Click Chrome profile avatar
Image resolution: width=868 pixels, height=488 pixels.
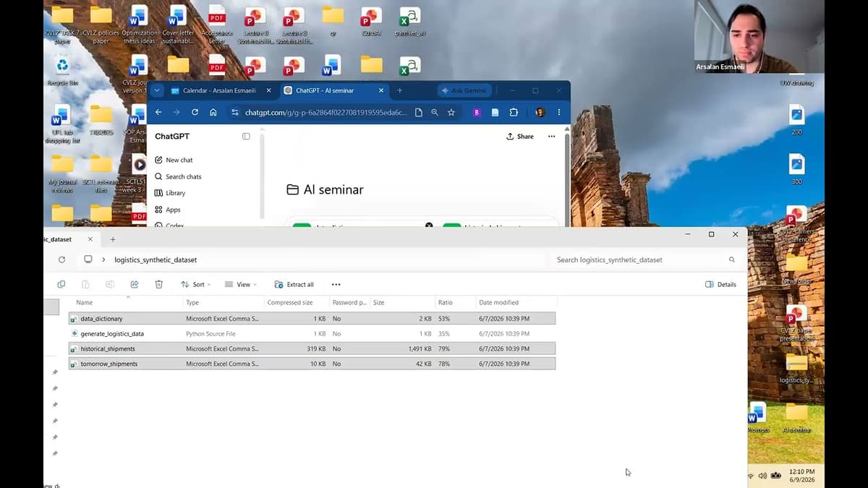coord(540,112)
